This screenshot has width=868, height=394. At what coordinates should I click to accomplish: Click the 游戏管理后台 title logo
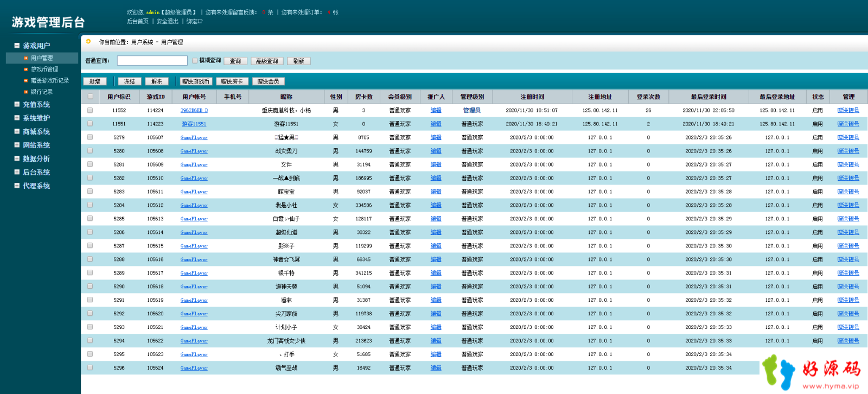(48, 22)
